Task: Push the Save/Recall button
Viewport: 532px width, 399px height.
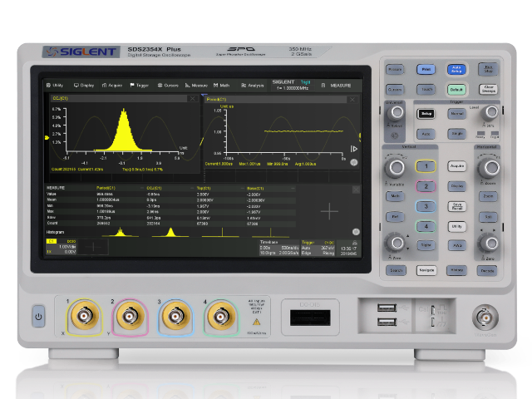Action: [x=456, y=206]
